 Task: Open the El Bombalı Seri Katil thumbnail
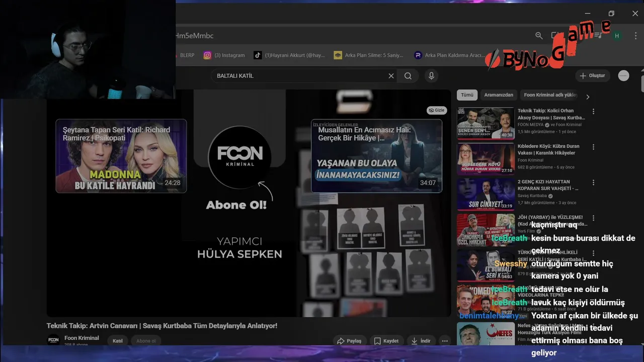(486, 265)
